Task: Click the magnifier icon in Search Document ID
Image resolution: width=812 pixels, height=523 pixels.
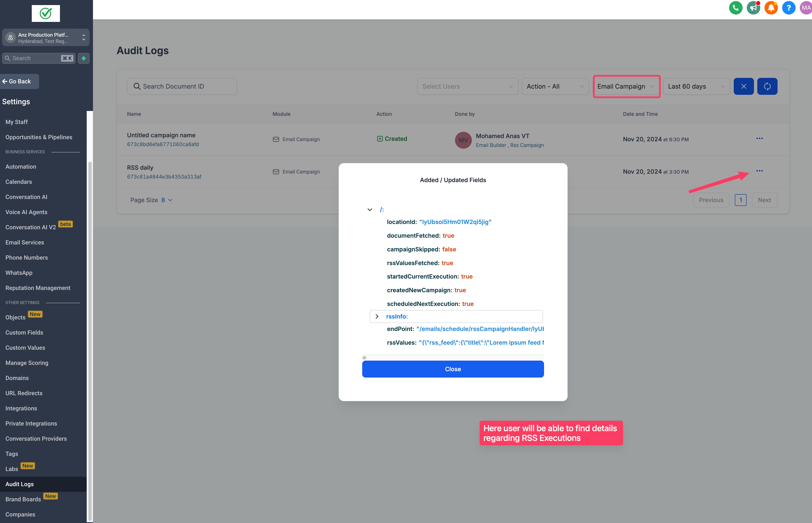Action: point(137,86)
